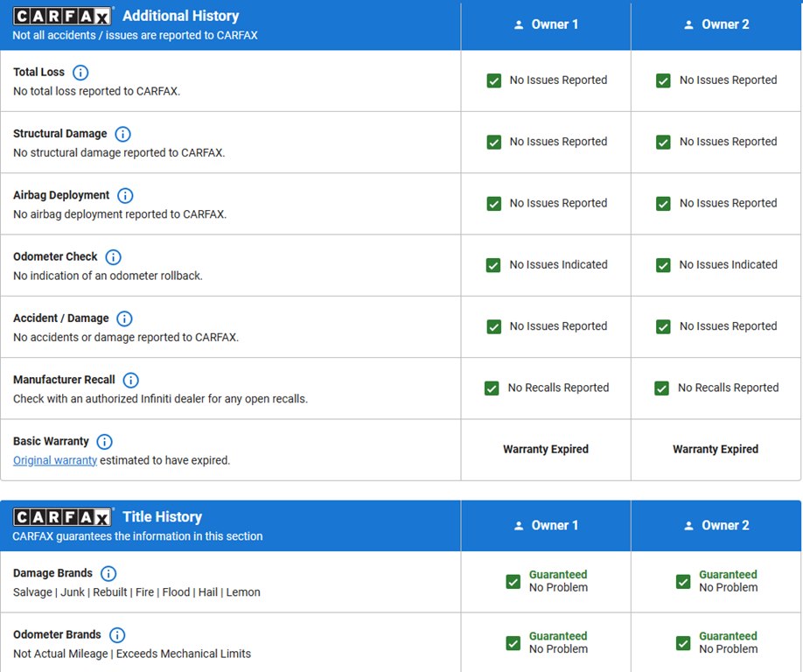
Task: Select Owner 1 column header in Additional History
Action: pyautogui.click(x=546, y=24)
